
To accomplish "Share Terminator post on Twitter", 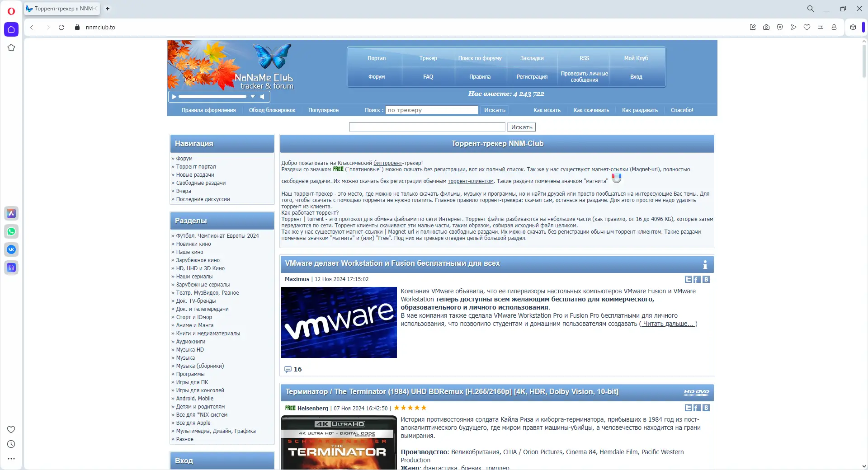I will [x=689, y=408].
